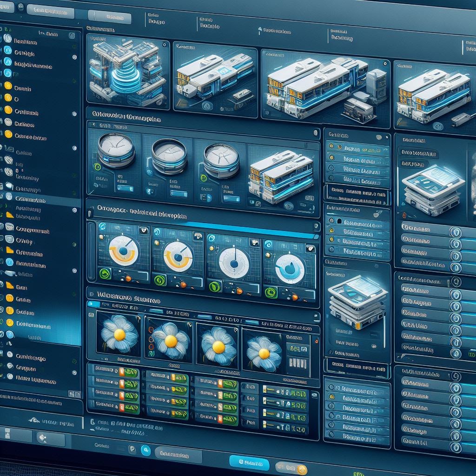The image size is (476, 476).
Task: Toggle the green button under the vertical-needle dial
Action: pos(215,286)
